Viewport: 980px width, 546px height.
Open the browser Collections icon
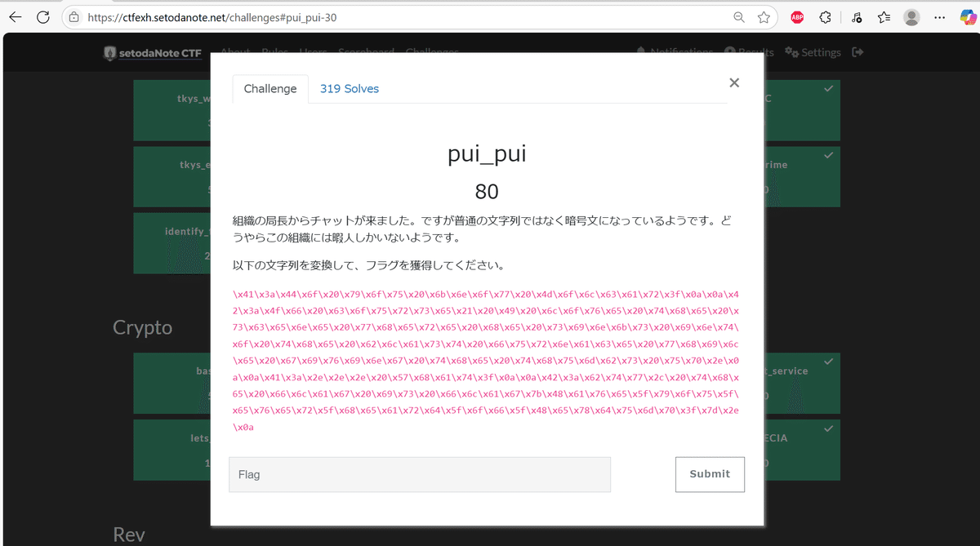tap(883, 17)
